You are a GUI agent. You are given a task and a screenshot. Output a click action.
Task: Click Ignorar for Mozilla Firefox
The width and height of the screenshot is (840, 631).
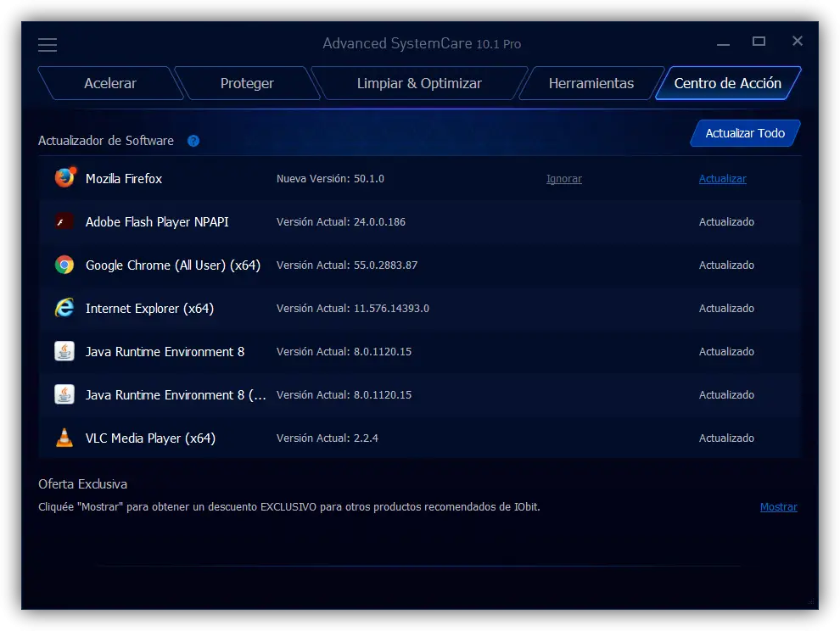[x=563, y=179]
